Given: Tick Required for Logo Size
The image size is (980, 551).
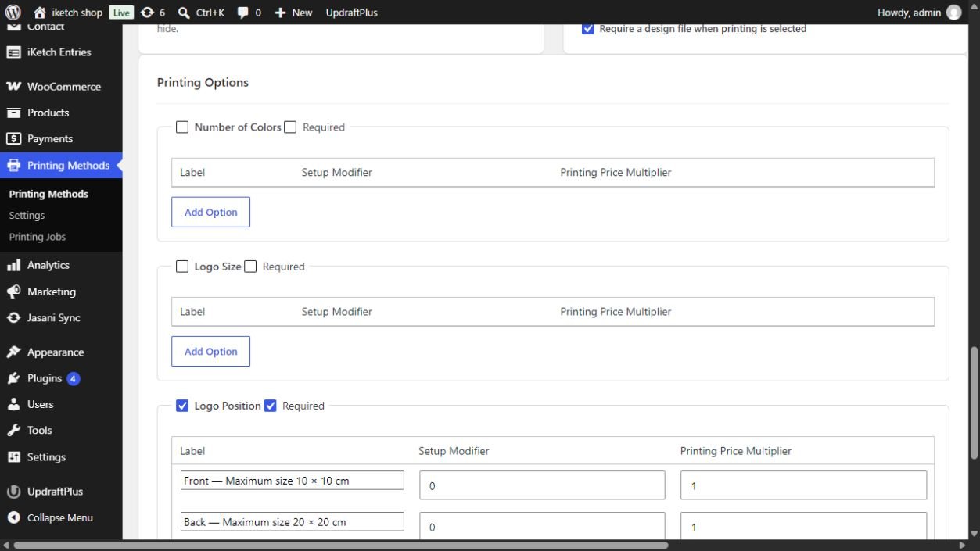Looking at the screenshot, I should pyautogui.click(x=250, y=267).
